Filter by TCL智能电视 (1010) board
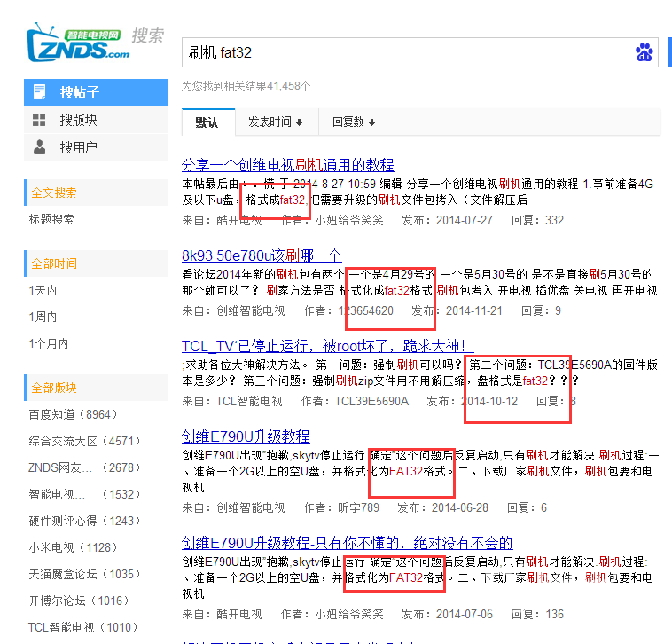 coord(83,627)
